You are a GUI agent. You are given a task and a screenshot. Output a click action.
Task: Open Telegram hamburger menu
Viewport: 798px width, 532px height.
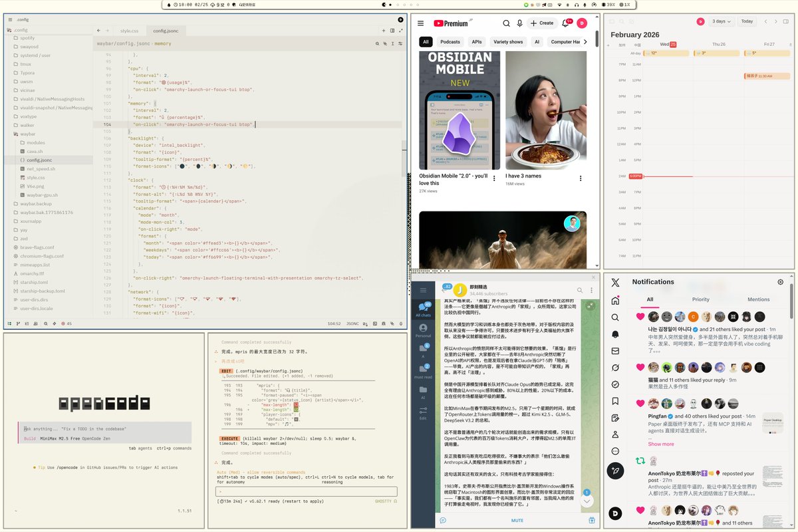coord(422,290)
